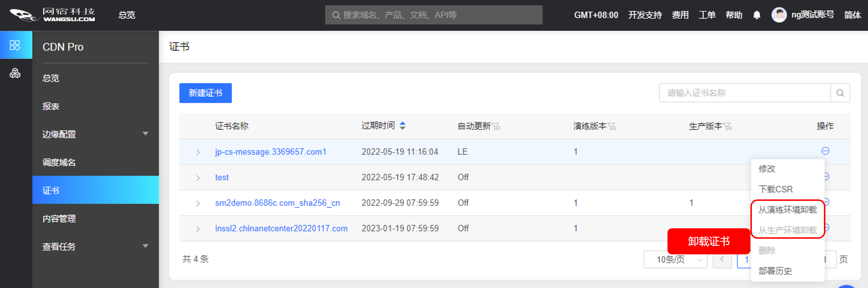Open 费用 in header
Viewport: 868px width, 288px height.
coord(680,15)
